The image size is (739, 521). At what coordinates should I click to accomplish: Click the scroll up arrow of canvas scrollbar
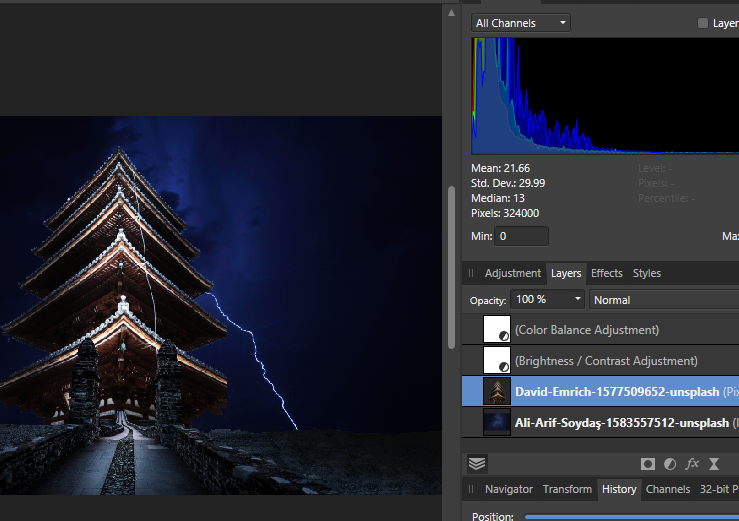(451, 13)
